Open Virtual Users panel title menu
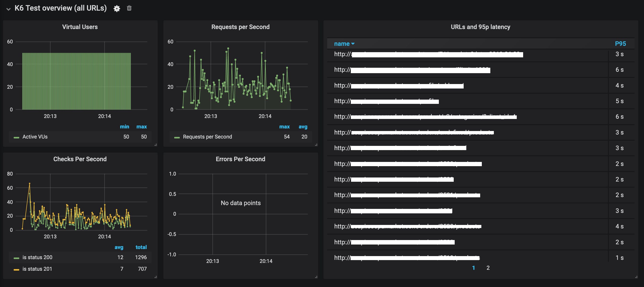The height and width of the screenshot is (287, 644). 80,27
